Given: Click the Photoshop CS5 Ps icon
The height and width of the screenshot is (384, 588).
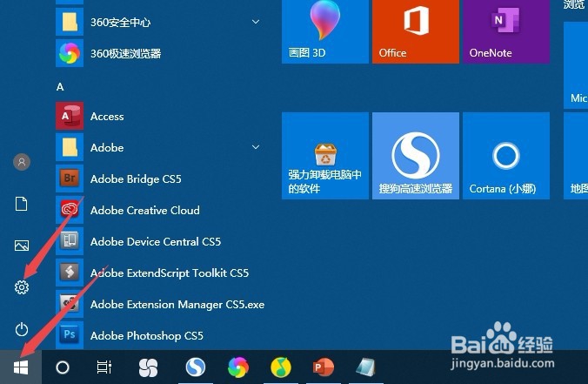Looking at the screenshot, I should 70,335.
